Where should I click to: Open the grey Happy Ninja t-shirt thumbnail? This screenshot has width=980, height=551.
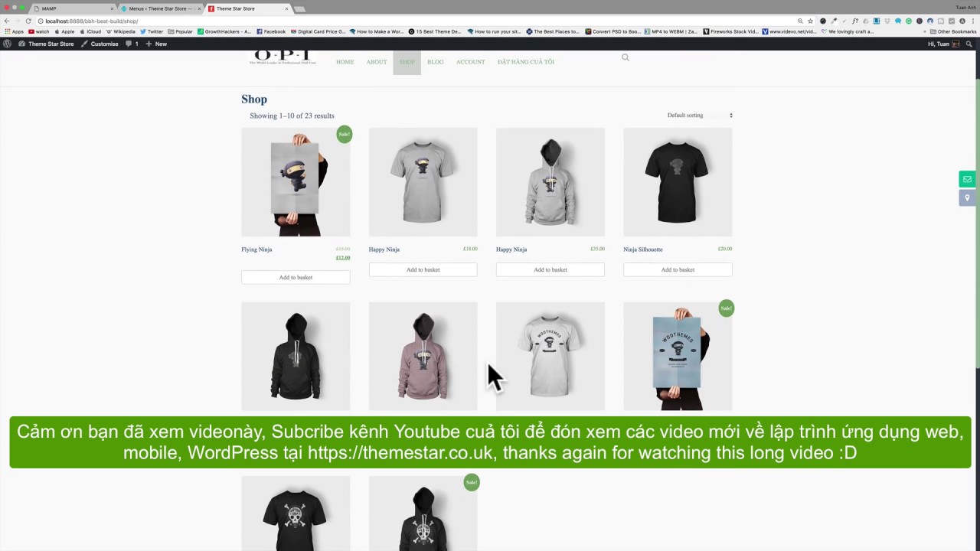point(423,182)
